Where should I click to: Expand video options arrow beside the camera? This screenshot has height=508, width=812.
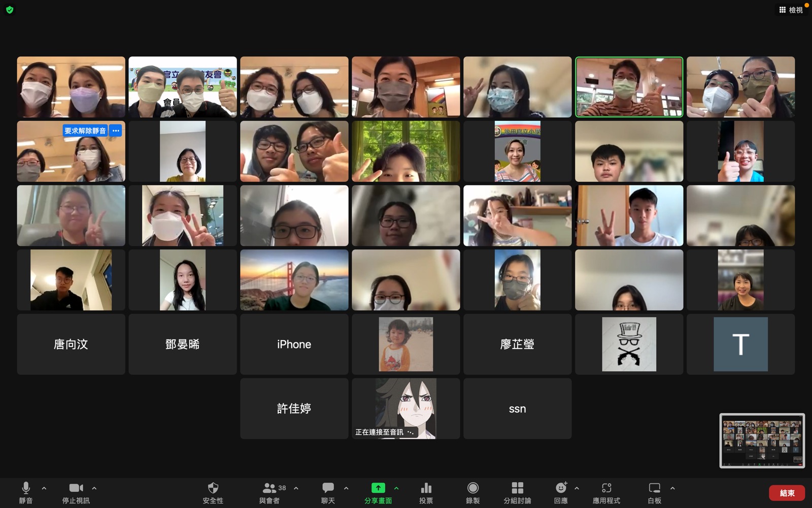pyautogui.click(x=94, y=488)
